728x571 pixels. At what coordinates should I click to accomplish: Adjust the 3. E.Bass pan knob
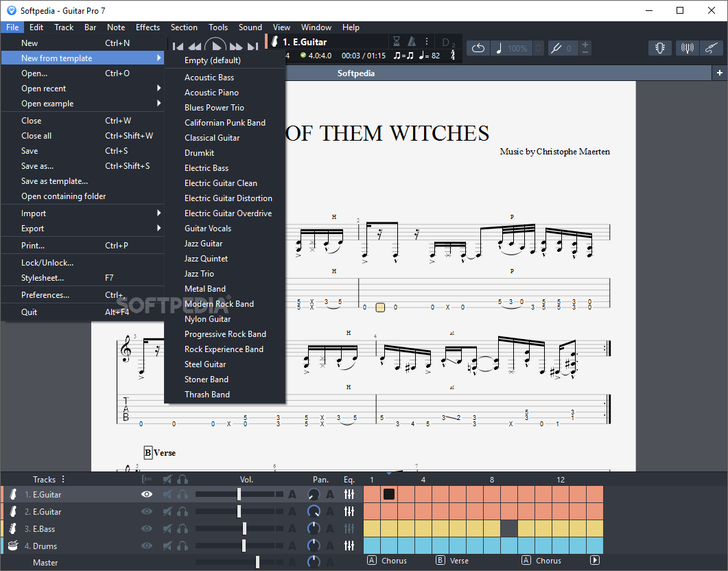point(314,528)
